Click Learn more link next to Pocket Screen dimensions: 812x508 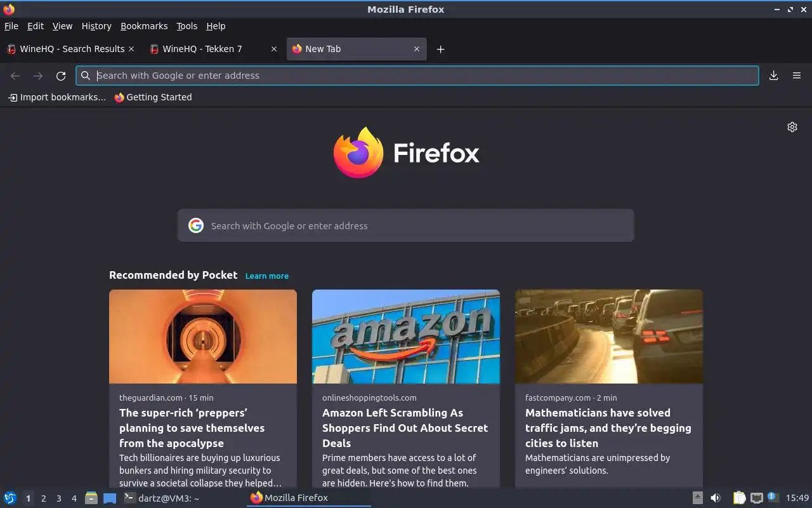coord(267,276)
